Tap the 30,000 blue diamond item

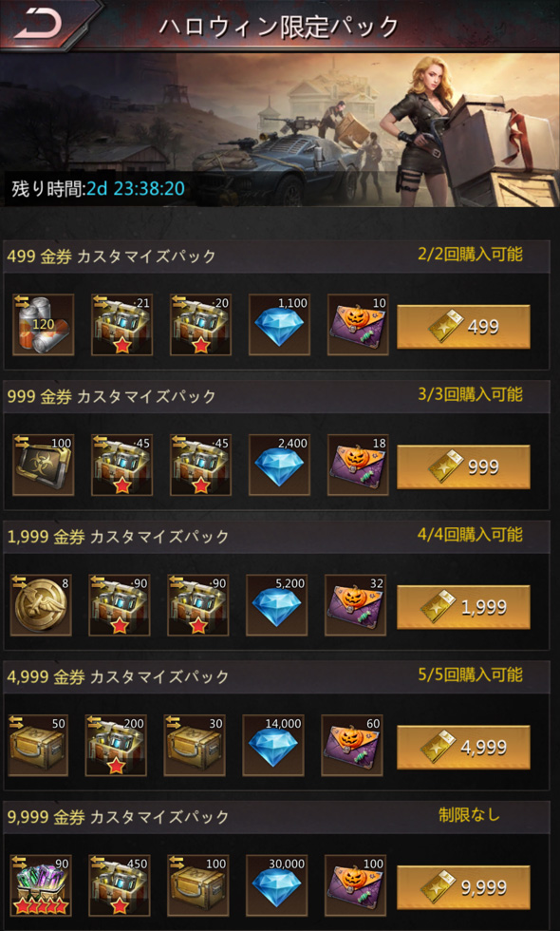277,885
